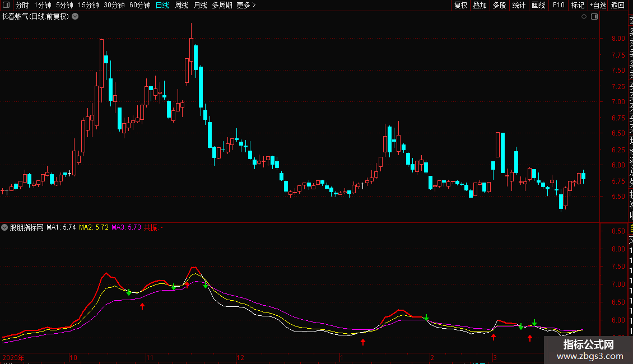Select the 5分钟 period

point(64,5)
